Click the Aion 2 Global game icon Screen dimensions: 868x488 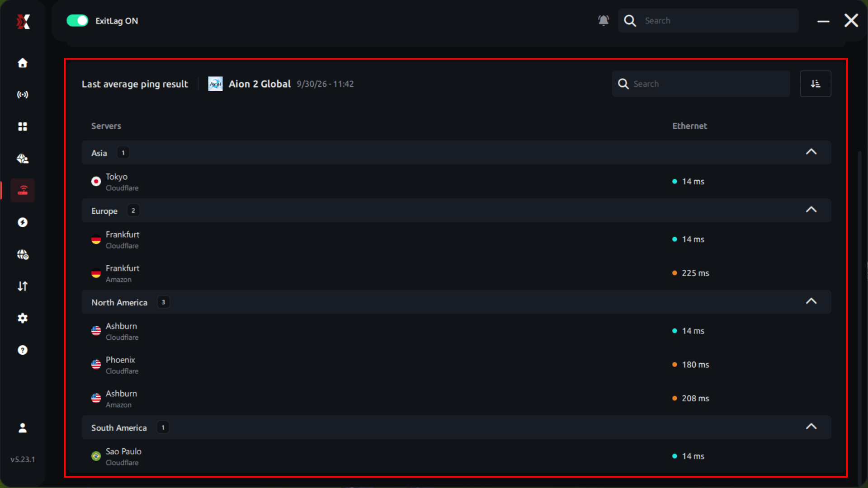(x=215, y=84)
